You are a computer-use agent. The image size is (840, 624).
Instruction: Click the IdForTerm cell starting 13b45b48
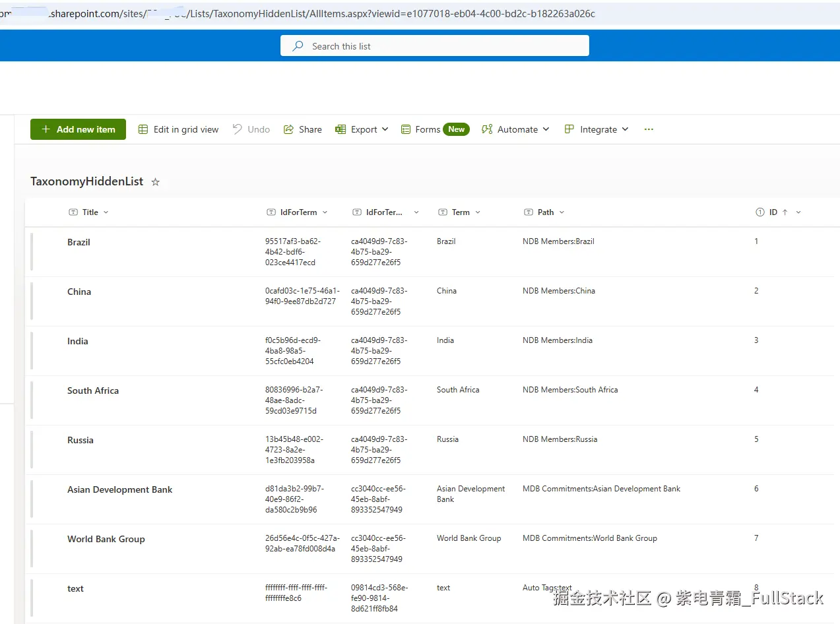(x=294, y=450)
